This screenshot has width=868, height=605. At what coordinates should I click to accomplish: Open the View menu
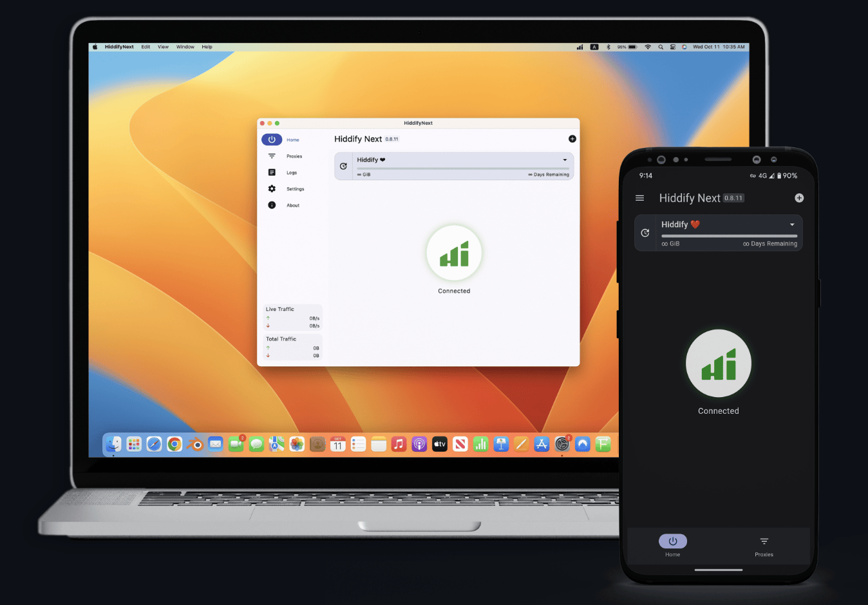pyautogui.click(x=164, y=47)
